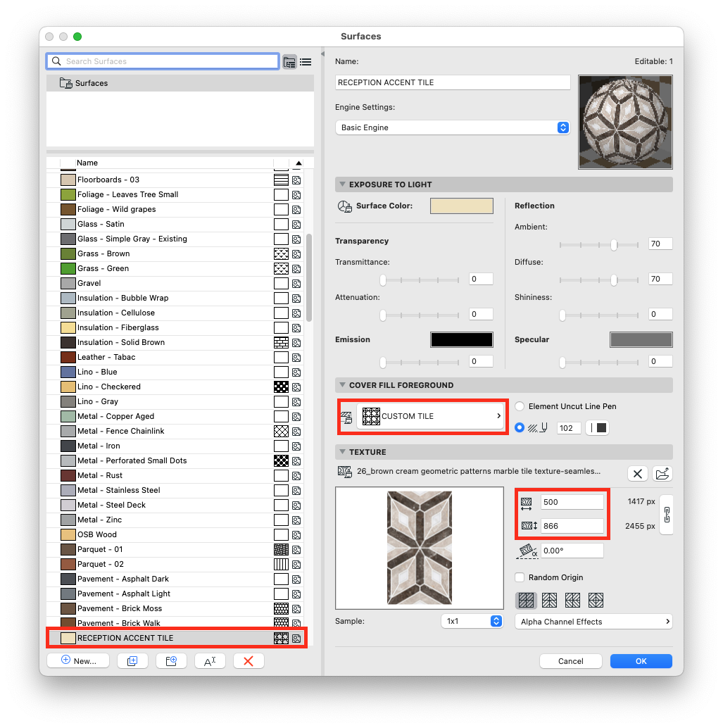Rename the surface using the A-cursor icon

[x=210, y=660]
